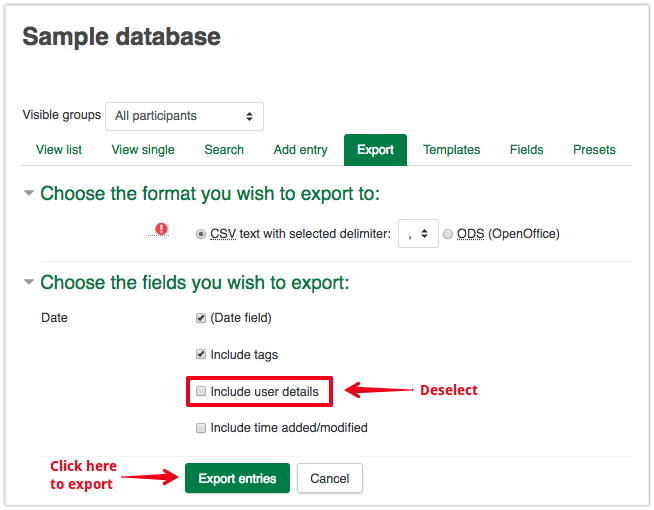The height and width of the screenshot is (510, 654).
Task: Open the Add entry tab
Action: [300, 150]
